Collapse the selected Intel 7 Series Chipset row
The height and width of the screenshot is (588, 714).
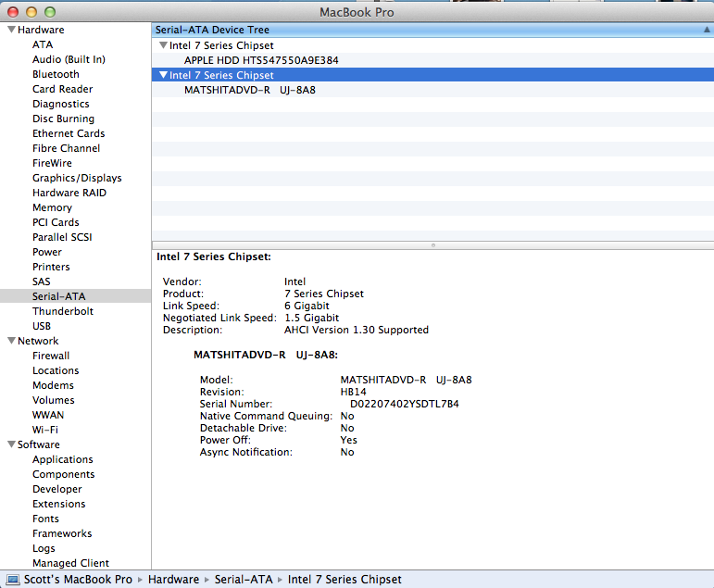163,75
